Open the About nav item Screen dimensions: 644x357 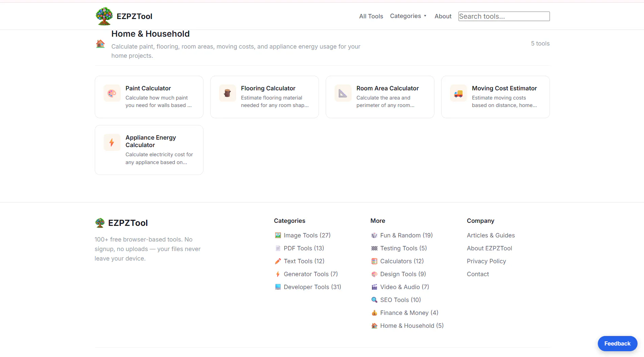(x=443, y=16)
